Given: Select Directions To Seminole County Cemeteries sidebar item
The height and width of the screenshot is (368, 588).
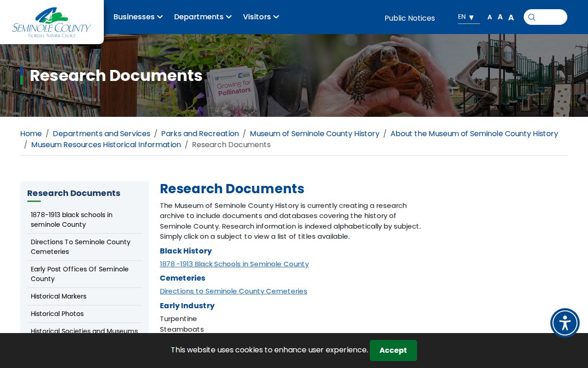Looking at the screenshot, I should 85,247.
